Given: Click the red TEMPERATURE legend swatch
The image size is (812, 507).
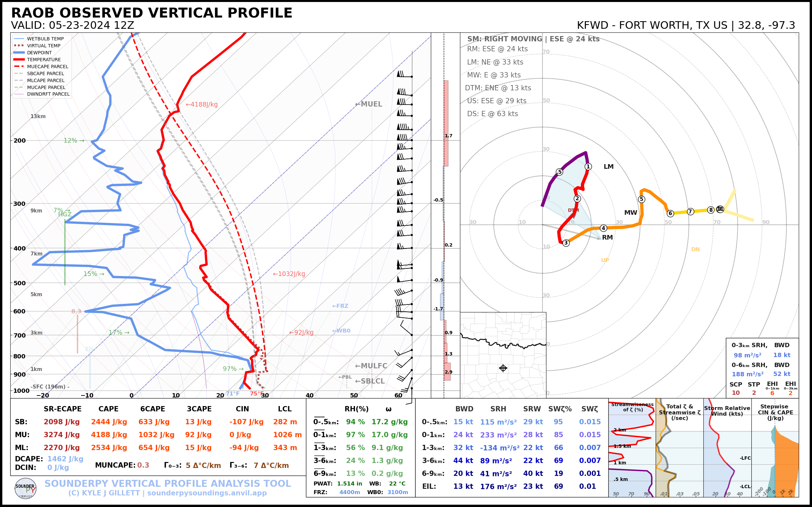Looking at the screenshot, I should pos(19,59).
